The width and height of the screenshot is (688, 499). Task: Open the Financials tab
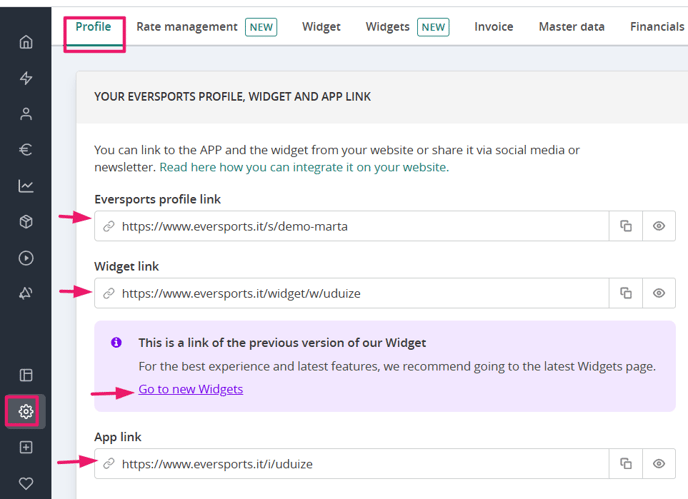click(657, 27)
